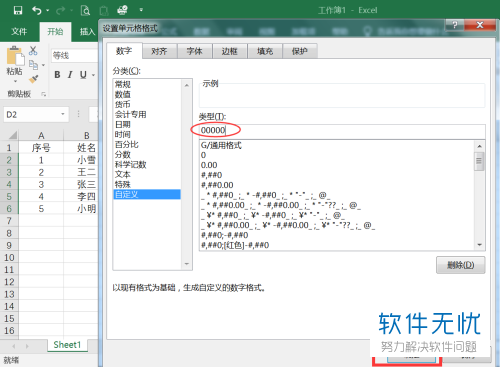
Task: Click the 等线 font name box
Action: pyautogui.click(x=74, y=56)
